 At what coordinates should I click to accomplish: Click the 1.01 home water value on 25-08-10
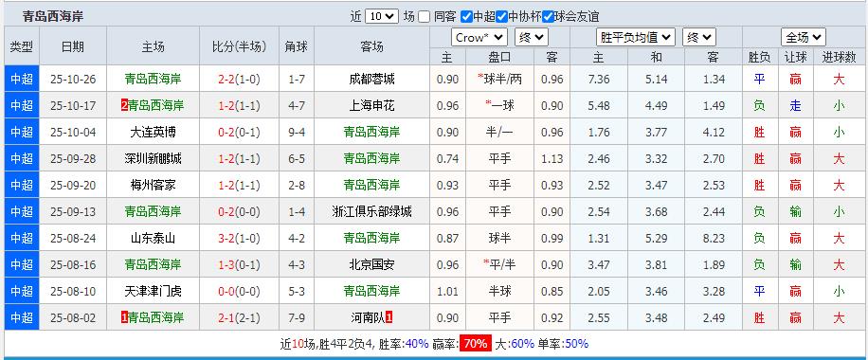click(447, 292)
